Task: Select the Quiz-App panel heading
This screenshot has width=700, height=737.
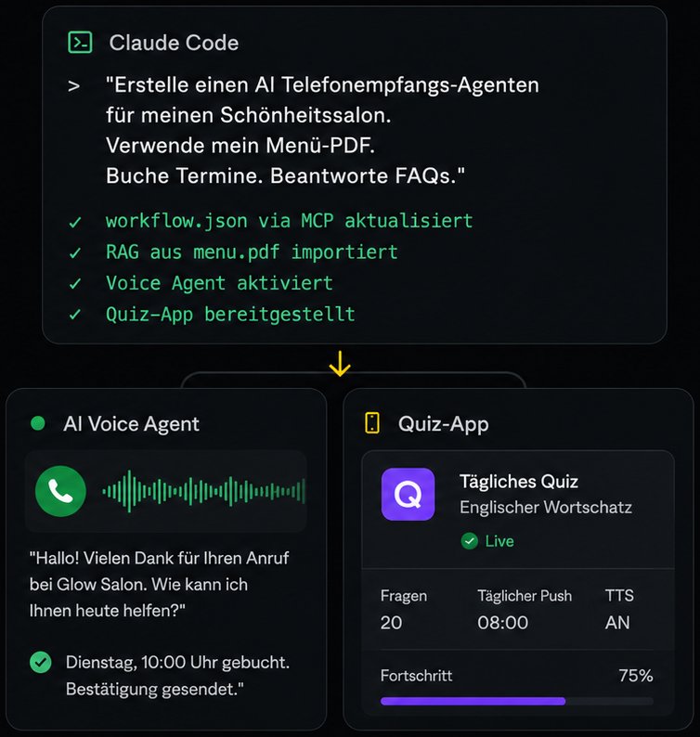Action: (444, 424)
